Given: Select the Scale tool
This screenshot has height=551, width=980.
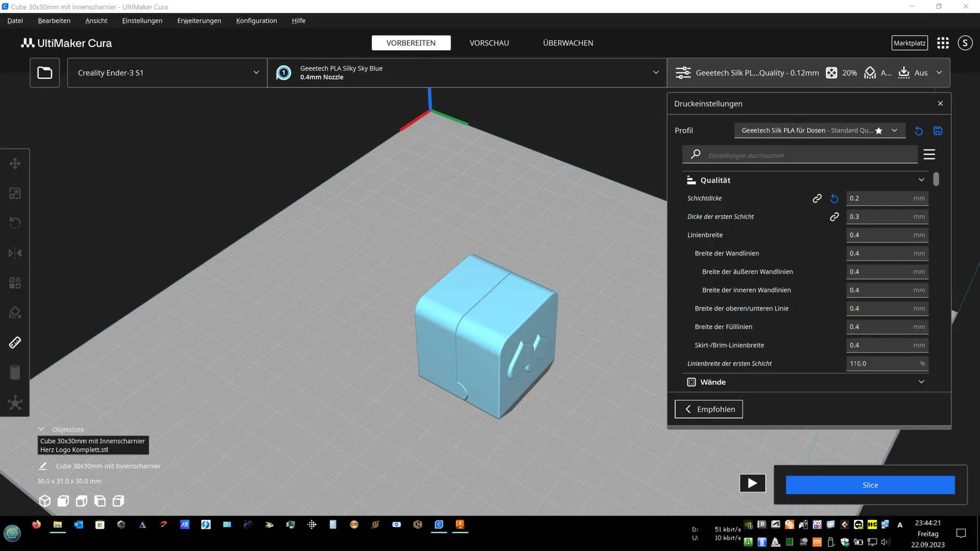Looking at the screenshot, I should [15, 193].
